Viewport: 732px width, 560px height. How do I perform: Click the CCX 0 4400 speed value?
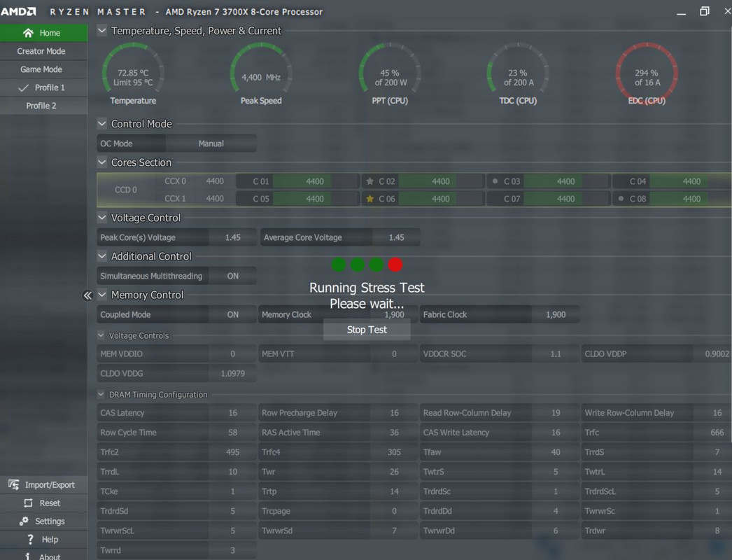click(215, 181)
